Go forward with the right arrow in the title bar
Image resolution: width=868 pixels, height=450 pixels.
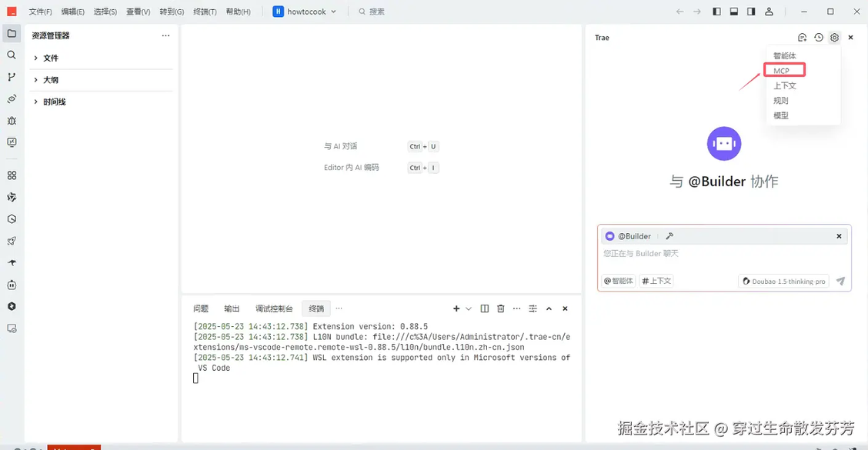coord(697,12)
